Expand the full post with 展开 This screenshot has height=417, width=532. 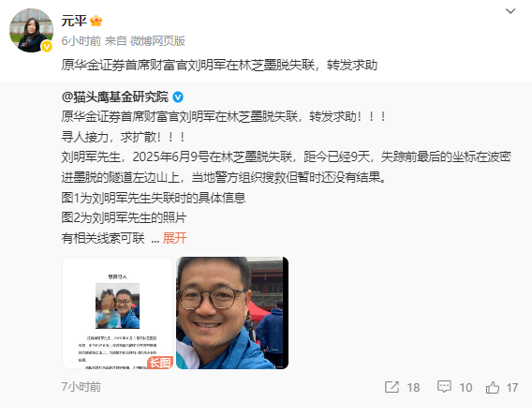[x=175, y=238]
